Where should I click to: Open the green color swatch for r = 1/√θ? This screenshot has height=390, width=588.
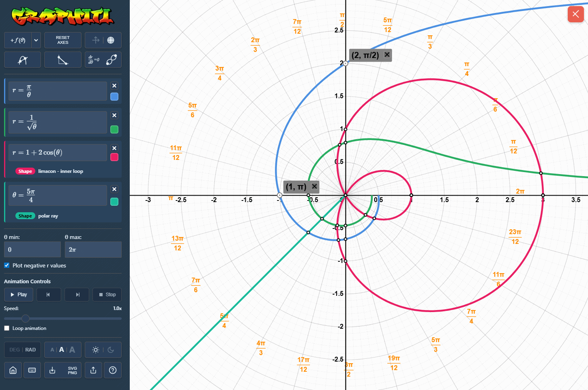pos(114,129)
